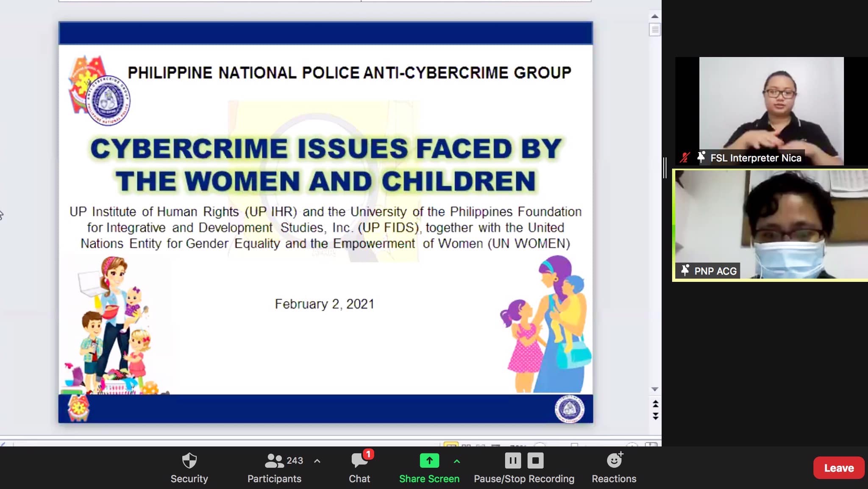
Task: Leave the meeting
Action: (838, 468)
